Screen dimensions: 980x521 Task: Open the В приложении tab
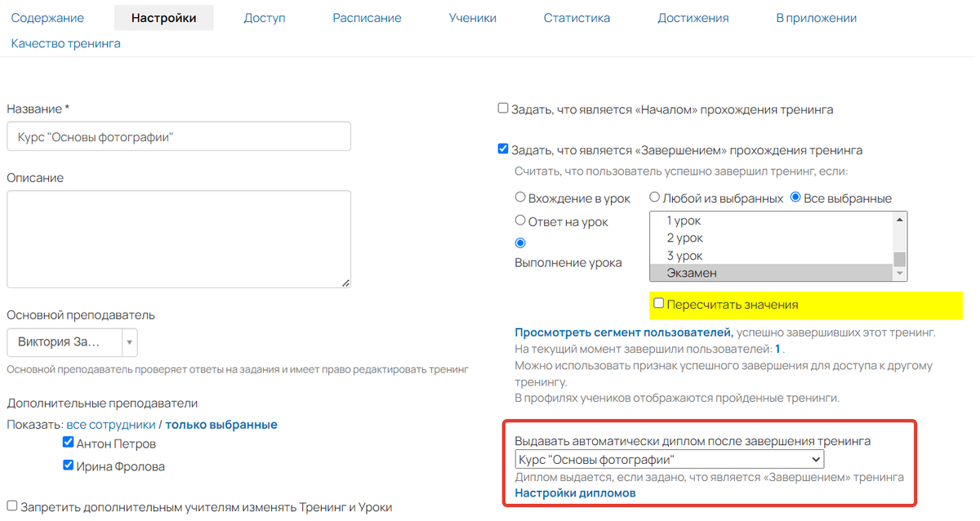click(x=816, y=17)
